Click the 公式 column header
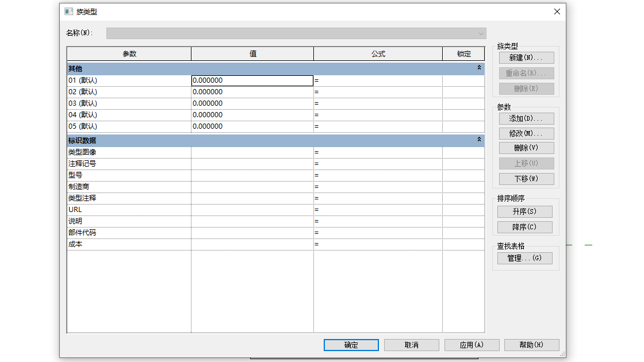This screenshot has width=644, height=362. pos(378,54)
